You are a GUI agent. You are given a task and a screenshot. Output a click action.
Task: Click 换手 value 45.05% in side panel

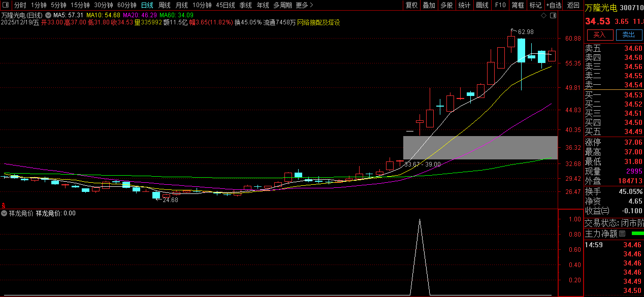tap(630, 191)
